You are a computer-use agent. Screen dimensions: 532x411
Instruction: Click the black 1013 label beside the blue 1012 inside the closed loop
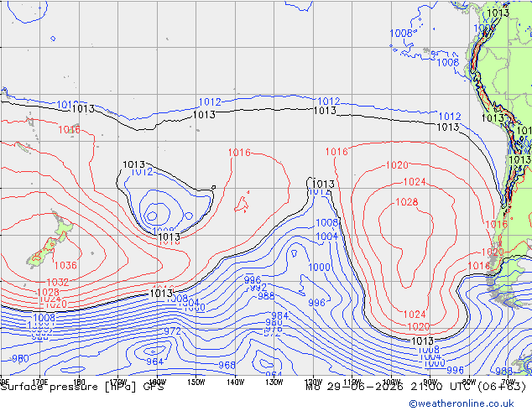tap(133, 164)
